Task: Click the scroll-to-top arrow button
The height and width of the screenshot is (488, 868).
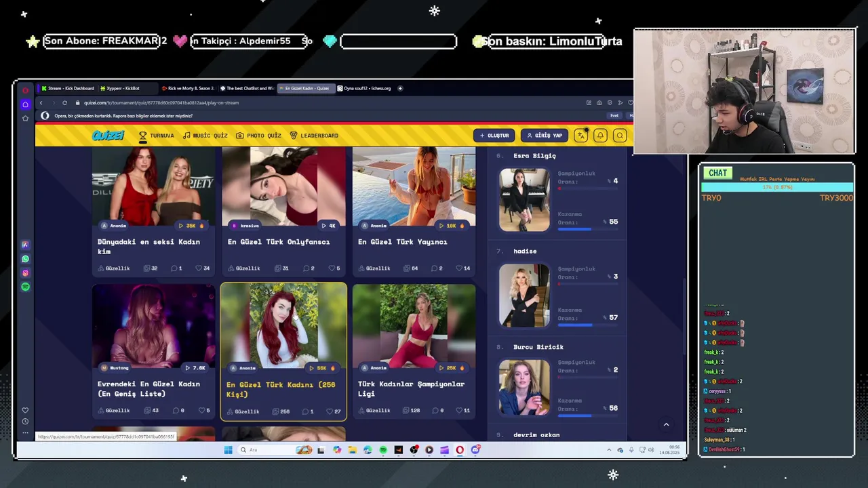Action: 666,424
